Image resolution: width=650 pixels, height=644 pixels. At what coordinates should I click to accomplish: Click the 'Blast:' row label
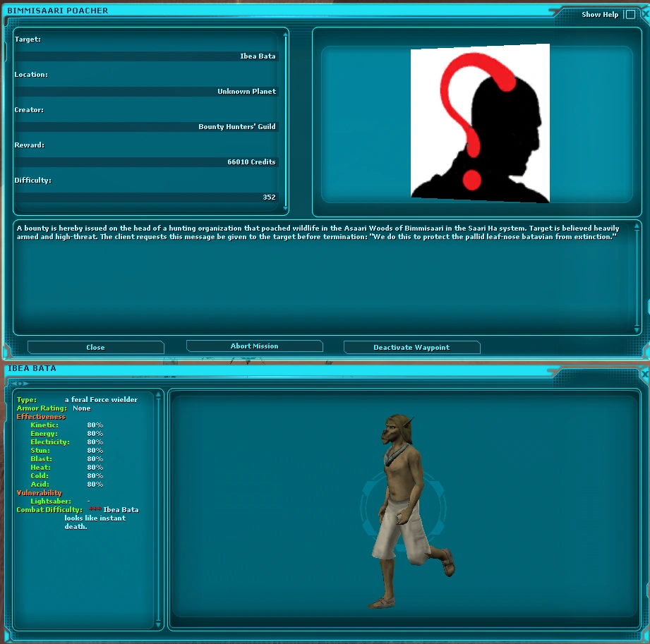pos(41,458)
